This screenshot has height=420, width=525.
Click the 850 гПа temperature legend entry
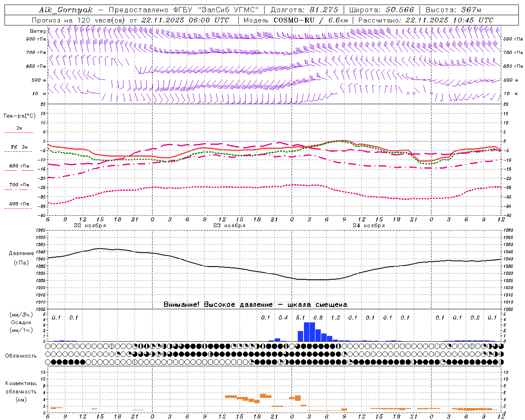point(19,166)
